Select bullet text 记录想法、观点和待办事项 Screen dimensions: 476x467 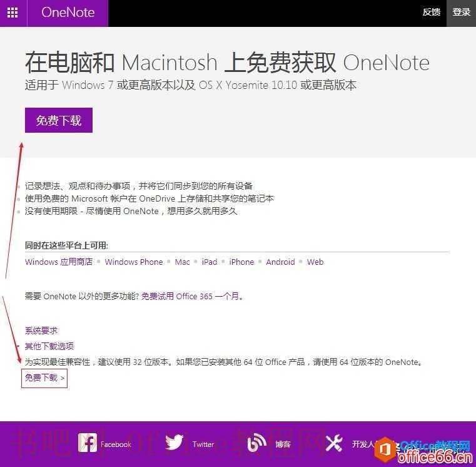[x=138, y=186]
